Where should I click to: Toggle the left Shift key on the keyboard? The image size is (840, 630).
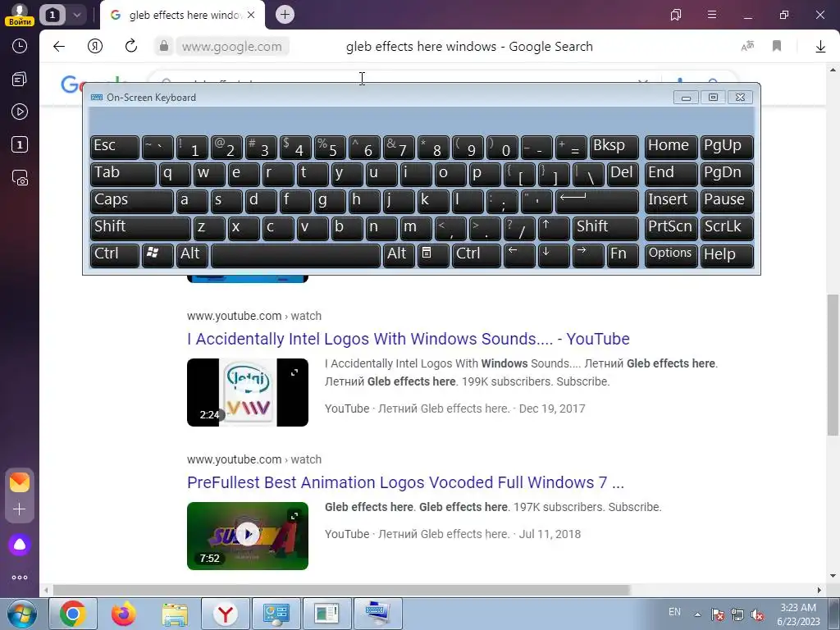(x=140, y=228)
